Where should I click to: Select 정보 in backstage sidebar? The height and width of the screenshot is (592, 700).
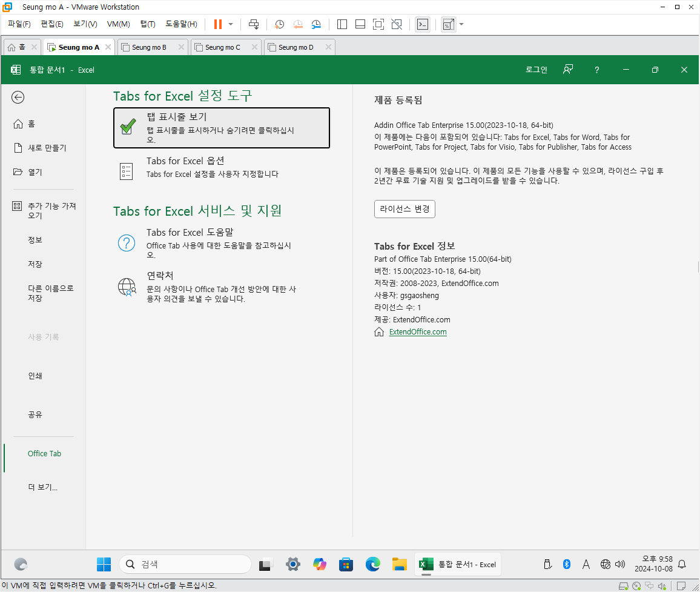click(44, 240)
